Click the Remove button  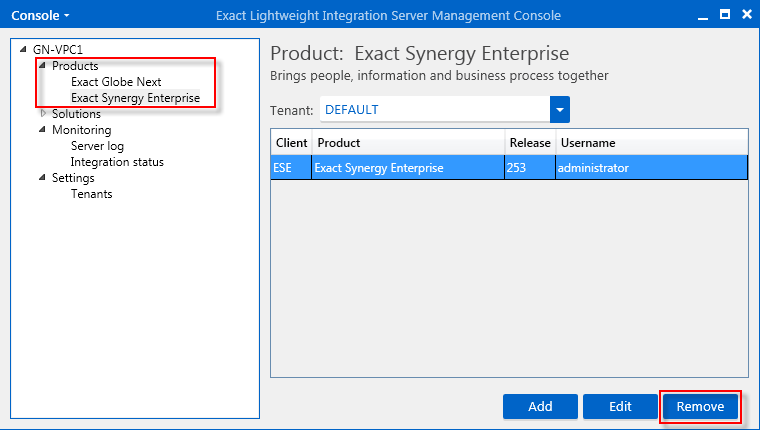point(700,406)
